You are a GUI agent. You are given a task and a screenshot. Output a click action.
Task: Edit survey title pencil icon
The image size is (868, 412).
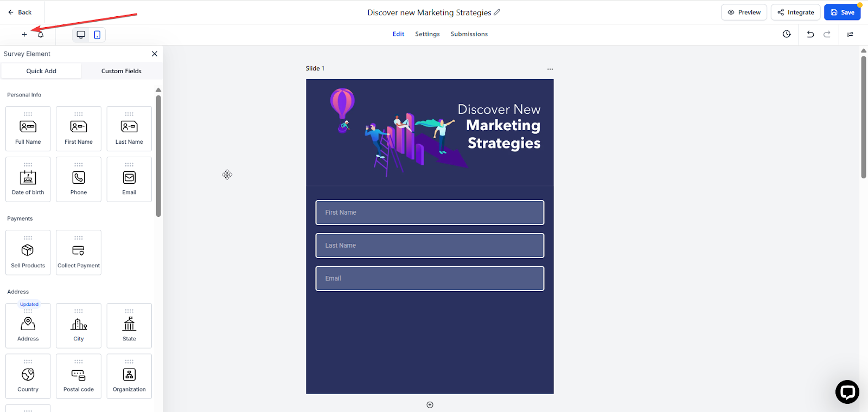click(x=497, y=12)
